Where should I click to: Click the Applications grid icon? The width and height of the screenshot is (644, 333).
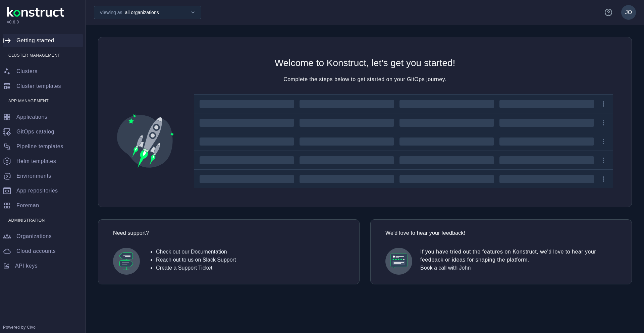point(7,117)
